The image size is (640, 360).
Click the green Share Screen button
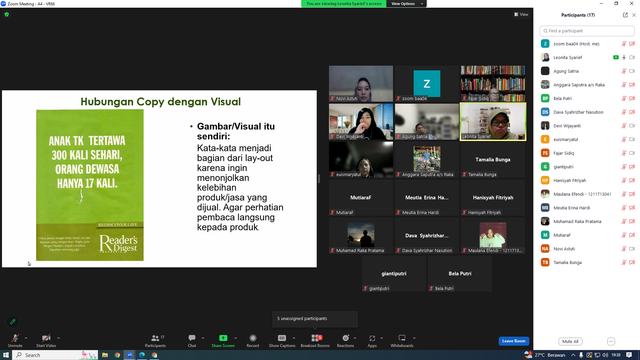pyautogui.click(x=223, y=340)
